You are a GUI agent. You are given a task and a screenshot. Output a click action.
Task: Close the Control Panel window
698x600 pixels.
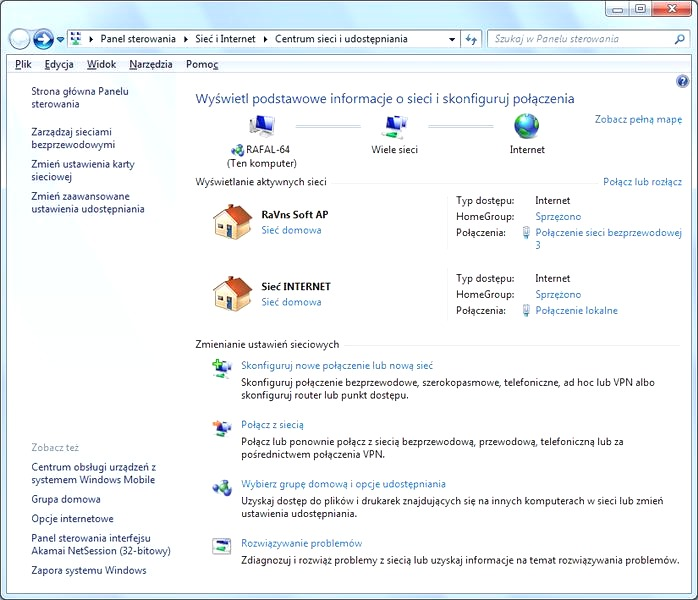672,9
